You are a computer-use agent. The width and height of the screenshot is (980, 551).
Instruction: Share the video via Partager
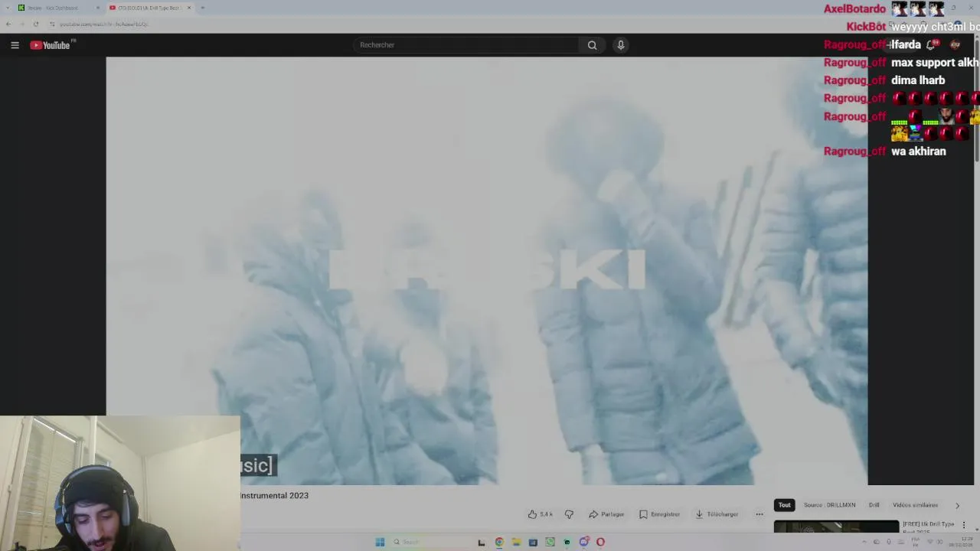click(606, 514)
